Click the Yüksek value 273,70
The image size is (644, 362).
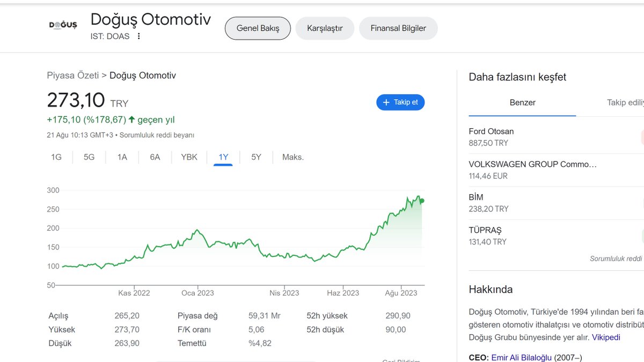(127, 330)
